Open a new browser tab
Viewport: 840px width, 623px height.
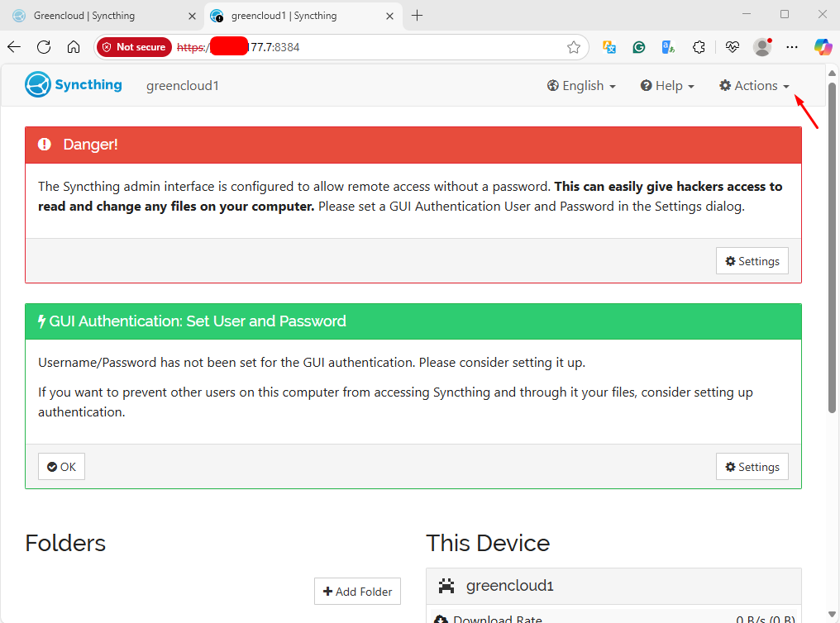(417, 16)
